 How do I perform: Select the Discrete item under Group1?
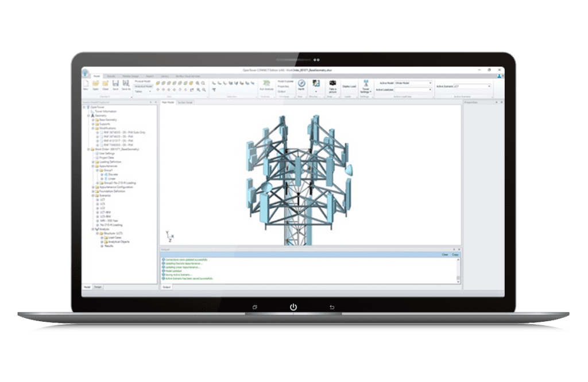coord(113,174)
